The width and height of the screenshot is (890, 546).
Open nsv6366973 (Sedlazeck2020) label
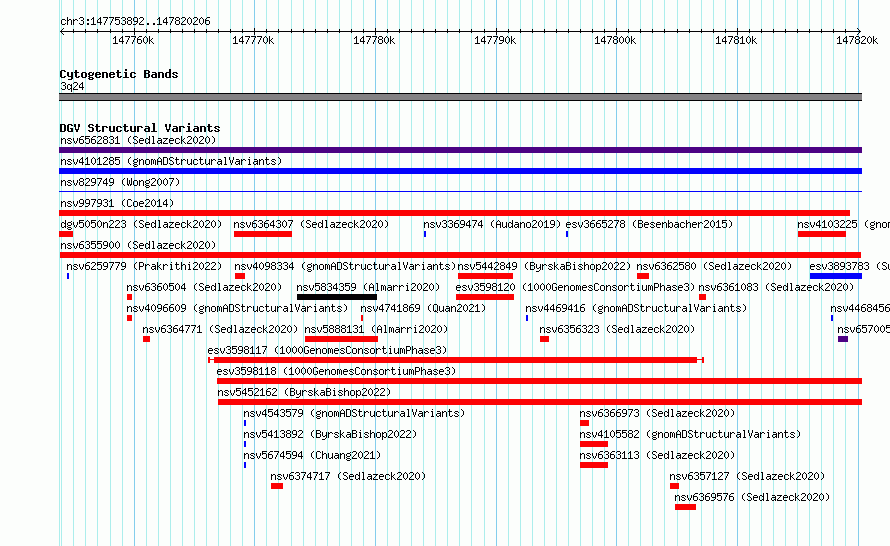(x=657, y=413)
